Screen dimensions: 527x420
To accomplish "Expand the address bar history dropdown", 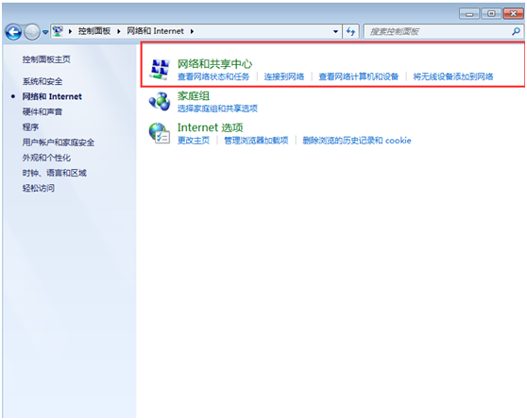I will click(335, 31).
